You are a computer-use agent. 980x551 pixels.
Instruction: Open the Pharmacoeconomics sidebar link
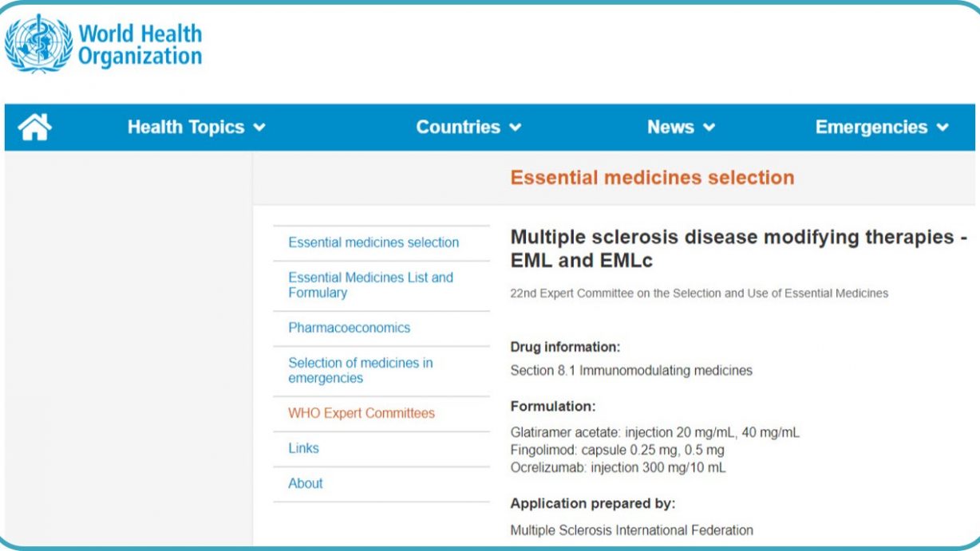[350, 328]
